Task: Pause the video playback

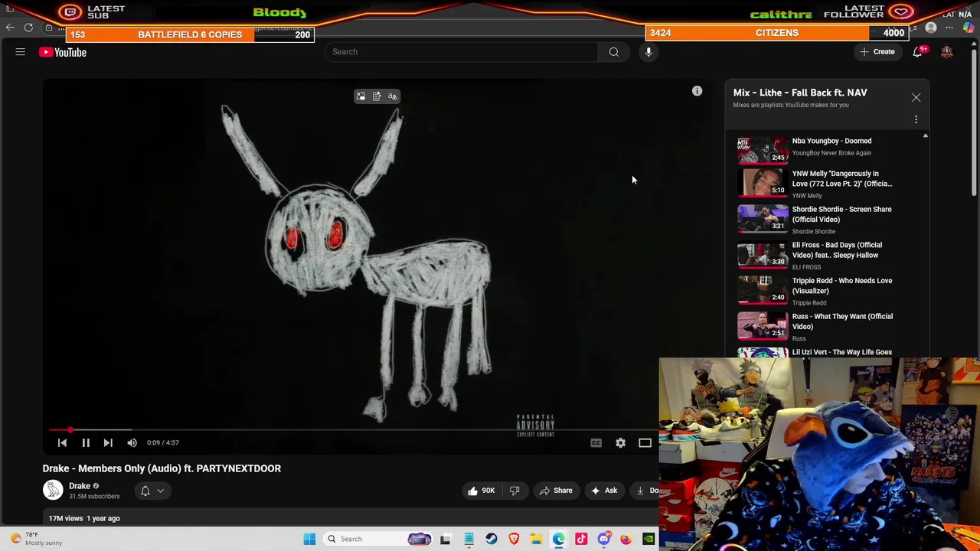Action: pos(86,442)
